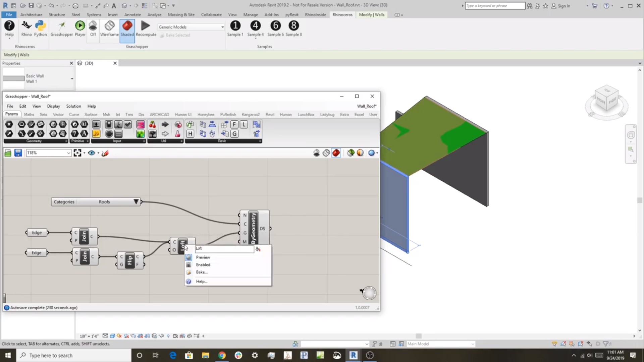Image resolution: width=644 pixels, height=362 pixels.
Task: Zoom extents on the Grasshopper canvas
Action: pyautogui.click(x=77, y=153)
